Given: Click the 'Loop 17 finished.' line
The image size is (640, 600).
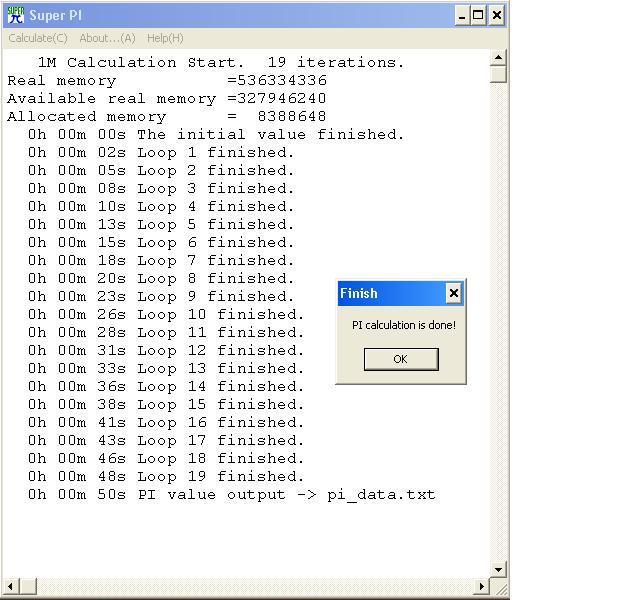Looking at the screenshot, I should click(x=166, y=440).
